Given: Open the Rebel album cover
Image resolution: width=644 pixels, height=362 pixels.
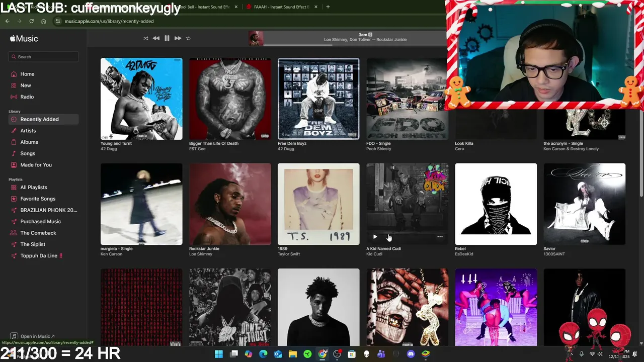Looking at the screenshot, I should (496, 204).
